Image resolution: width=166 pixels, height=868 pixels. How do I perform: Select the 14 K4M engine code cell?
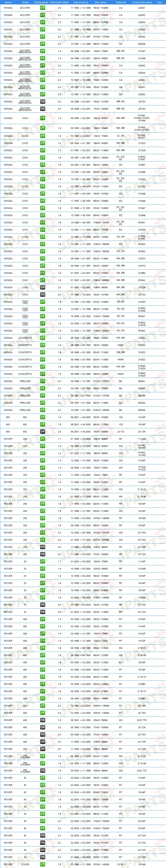pyautogui.click(x=142, y=569)
